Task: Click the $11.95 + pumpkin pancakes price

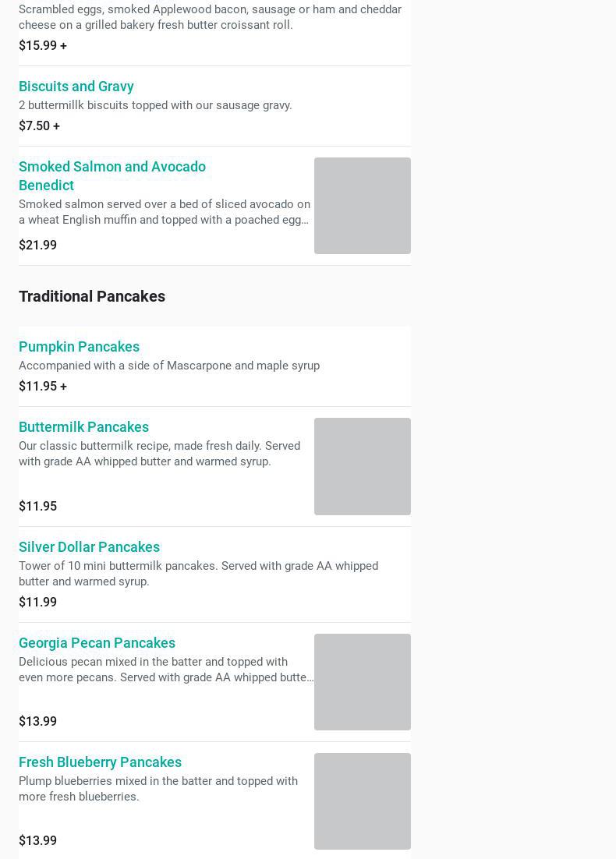Action: tap(43, 387)
